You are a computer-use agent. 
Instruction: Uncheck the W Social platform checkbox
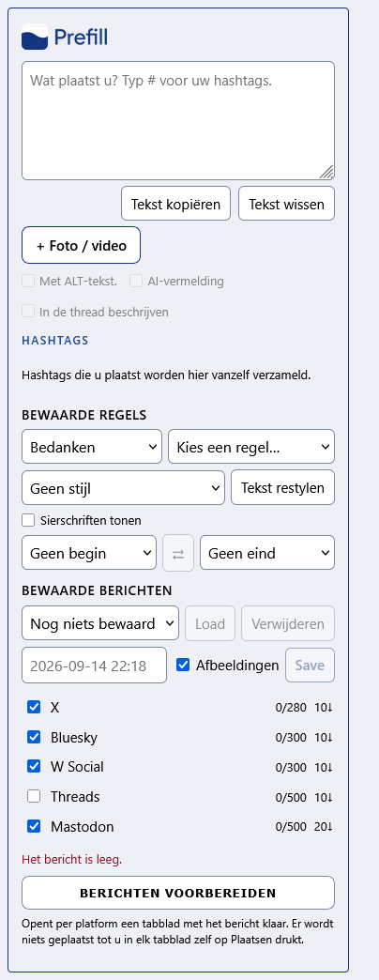tap(34, 766)
